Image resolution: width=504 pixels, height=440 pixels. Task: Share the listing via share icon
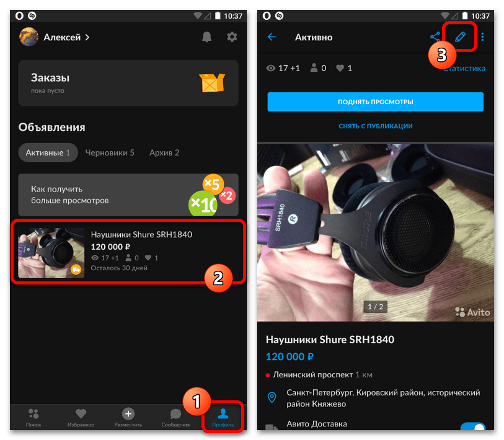tap(435, 37)
